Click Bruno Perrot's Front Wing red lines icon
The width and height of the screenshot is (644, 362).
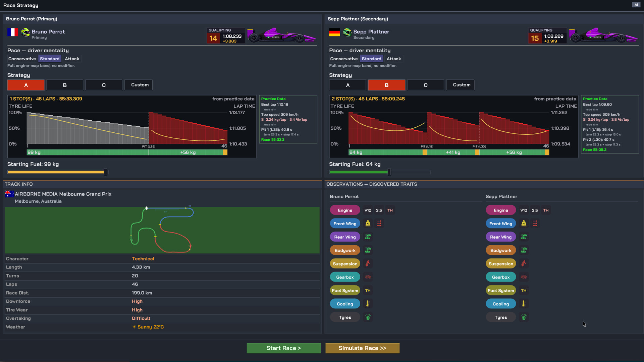[379, 223]
